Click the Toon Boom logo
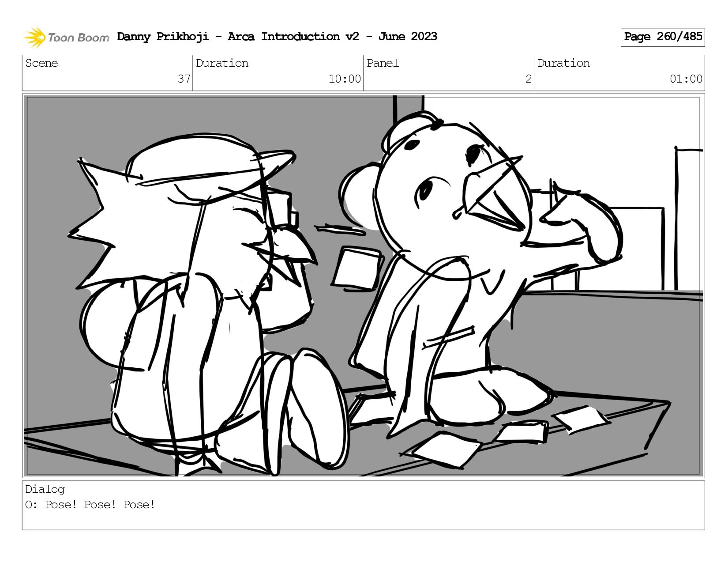The width and height of the screenshot is (728, 563). click(66, 37)
